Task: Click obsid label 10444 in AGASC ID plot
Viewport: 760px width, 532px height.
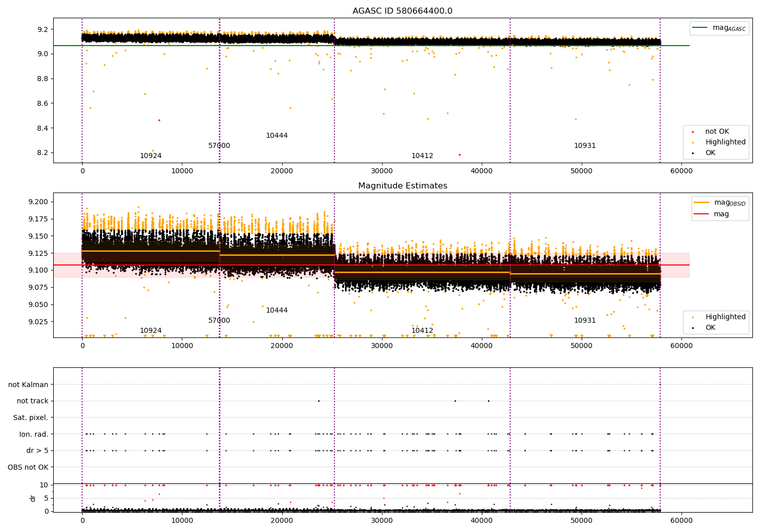Action: tap(277, 136)
